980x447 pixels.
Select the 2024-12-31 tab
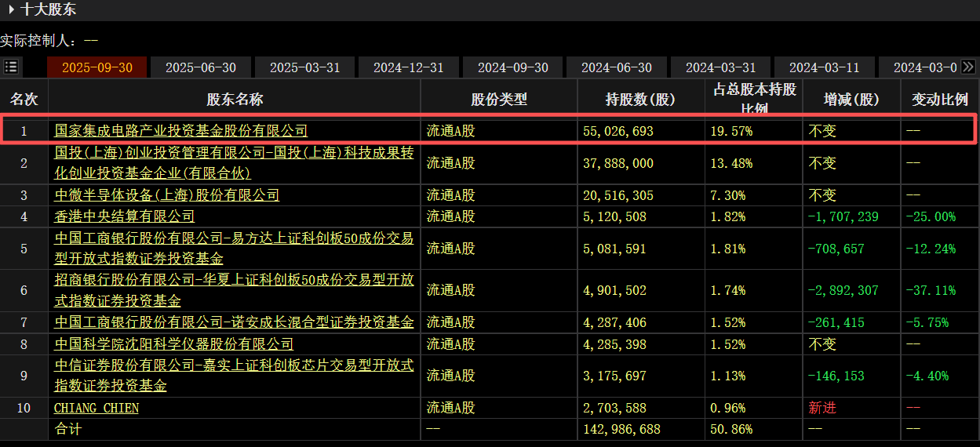[409, 67]
